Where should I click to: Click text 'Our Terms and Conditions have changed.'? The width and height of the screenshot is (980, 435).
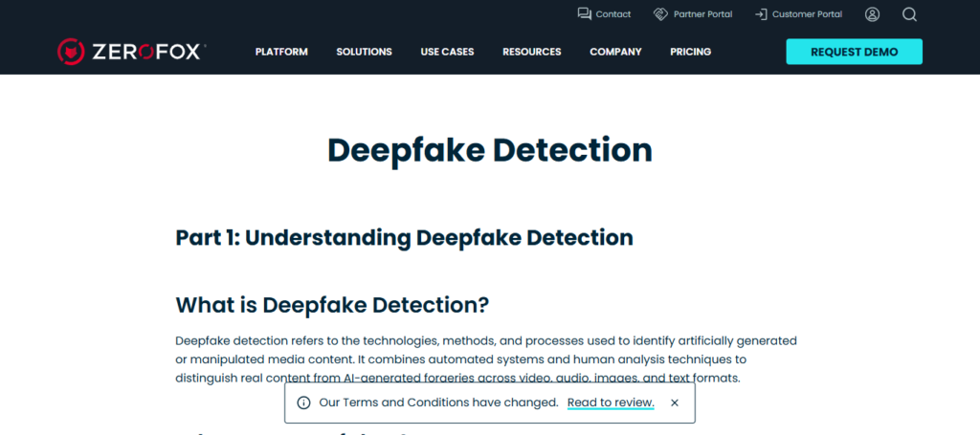click(x=438, y=402)
